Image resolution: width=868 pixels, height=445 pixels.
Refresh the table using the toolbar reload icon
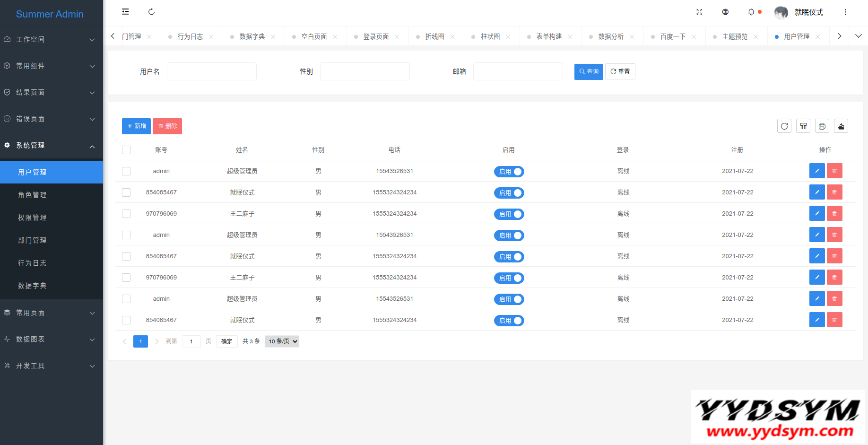pyautogui.click(x=784, y=126)
